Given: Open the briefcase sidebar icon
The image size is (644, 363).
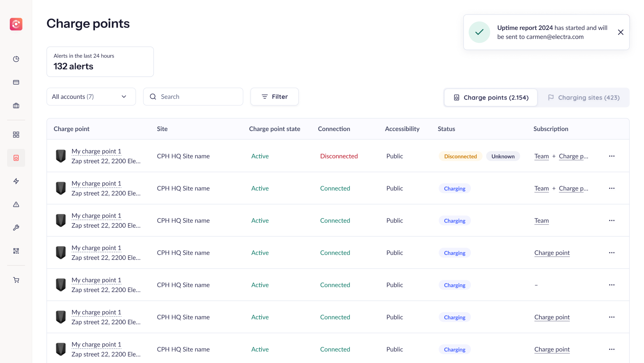Looking at the screenshot, I should (x=16, y=106).
